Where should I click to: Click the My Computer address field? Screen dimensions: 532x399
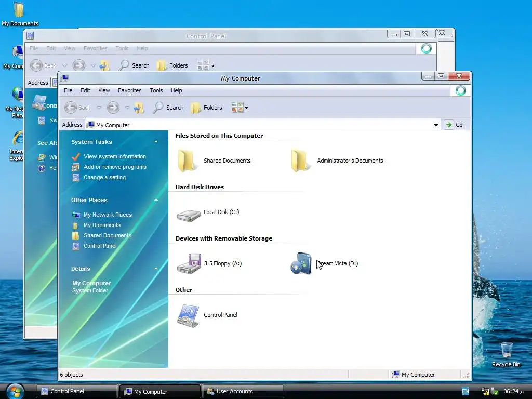click(263, 125)
